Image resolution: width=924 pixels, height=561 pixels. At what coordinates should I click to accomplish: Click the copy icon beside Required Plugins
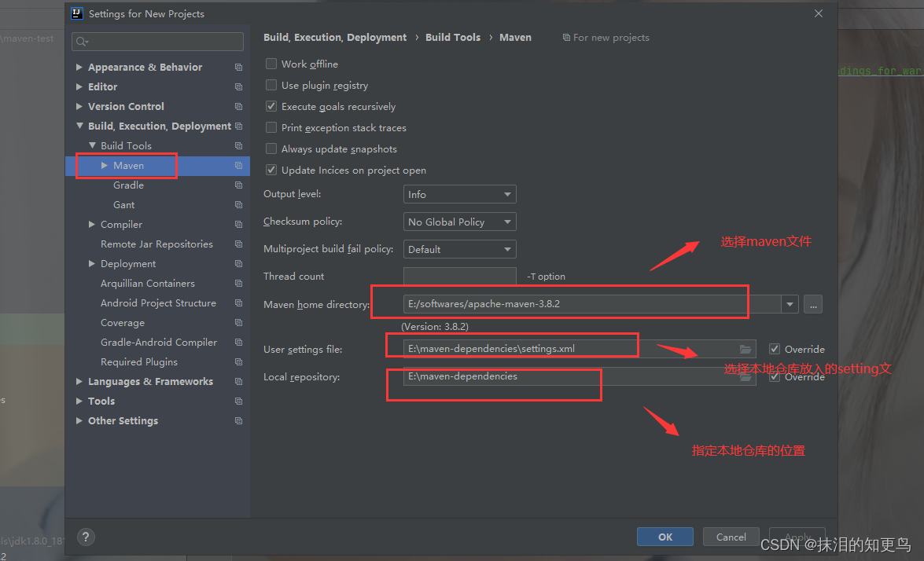238,362
